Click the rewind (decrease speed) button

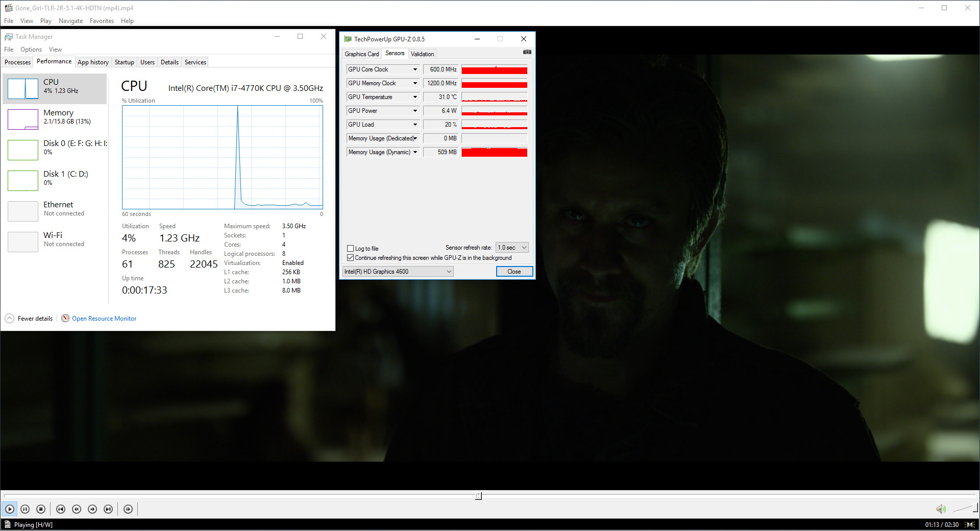pos(77,509)
